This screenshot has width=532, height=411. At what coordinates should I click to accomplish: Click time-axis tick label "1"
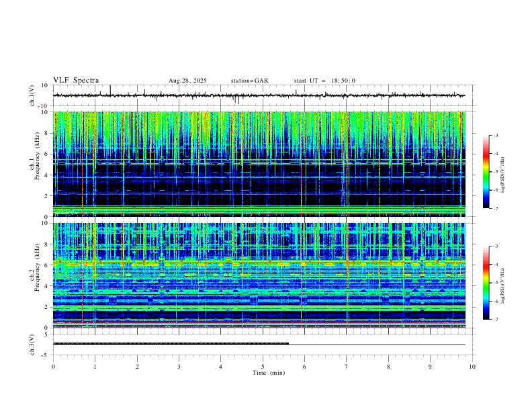95,367
